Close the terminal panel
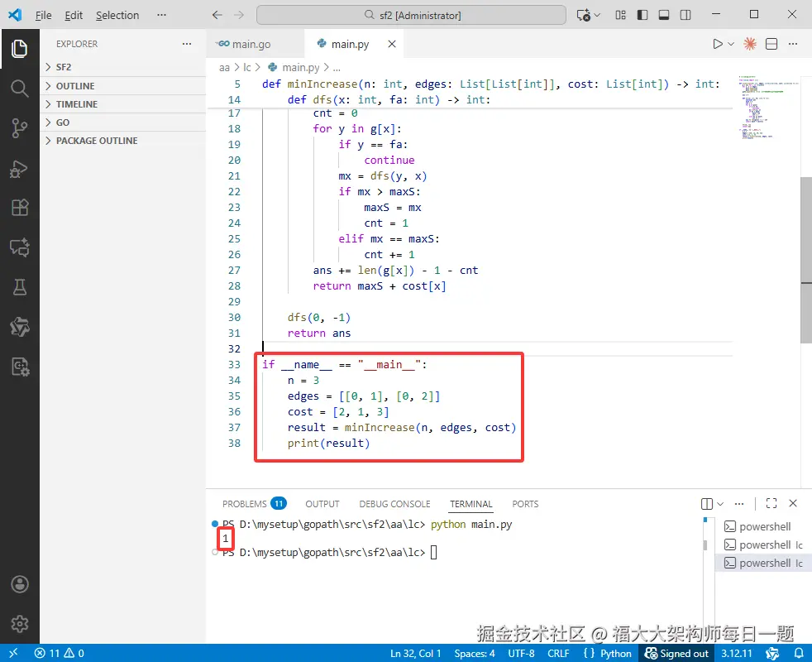Viewport: 812px width, 662px height. [x=793, y=503]
